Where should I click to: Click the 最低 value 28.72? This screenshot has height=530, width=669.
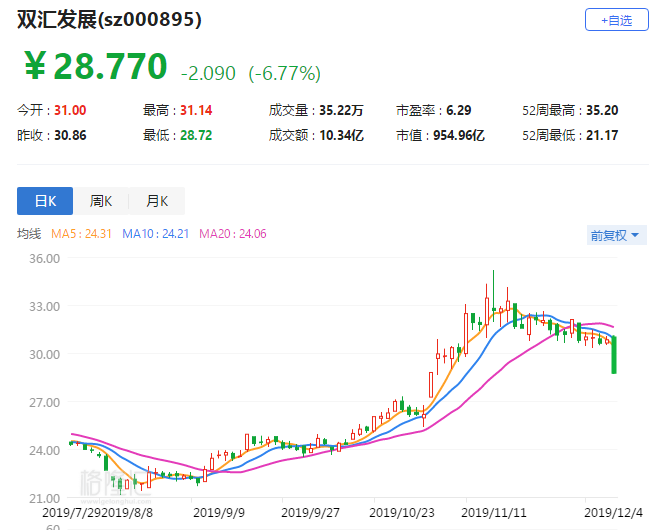[x=196, y=136]
